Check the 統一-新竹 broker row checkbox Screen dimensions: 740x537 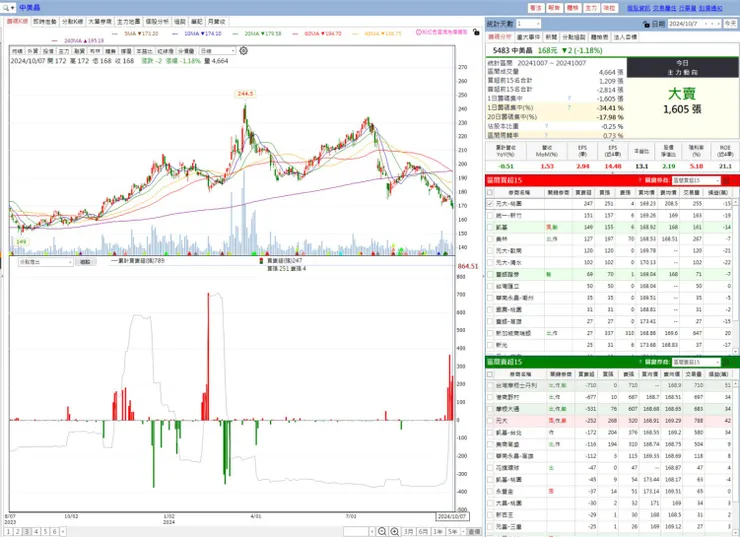click(490, 216)
